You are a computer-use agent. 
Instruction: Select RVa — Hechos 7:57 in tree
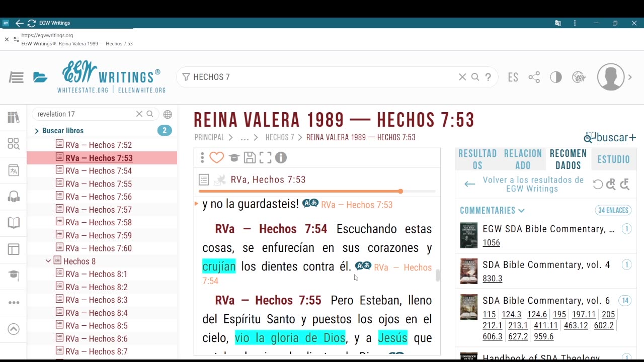pyautogui.click(x=99, y=210)
